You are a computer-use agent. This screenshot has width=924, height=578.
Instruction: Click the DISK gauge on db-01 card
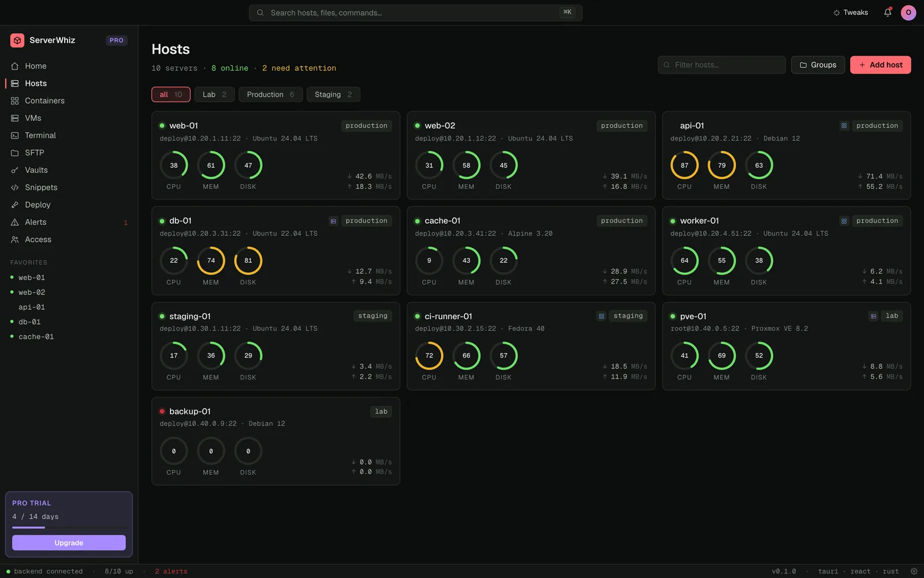point(248,261)
